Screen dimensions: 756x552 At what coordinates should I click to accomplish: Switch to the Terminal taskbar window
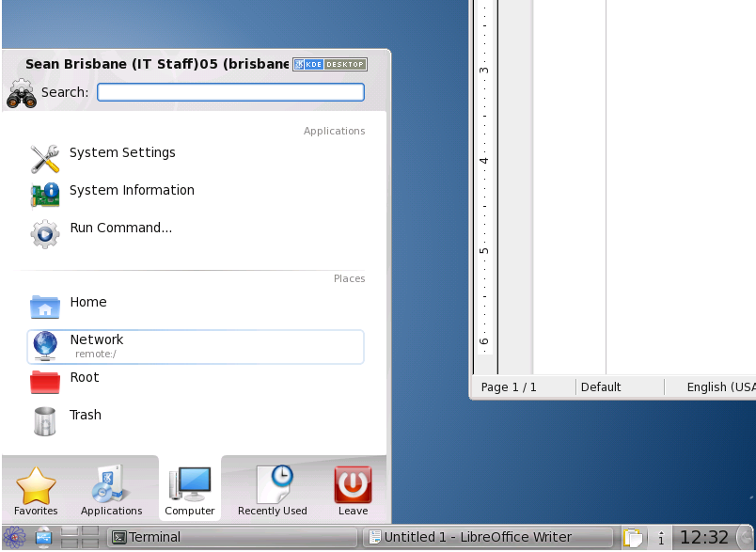[x=230, y=538]
